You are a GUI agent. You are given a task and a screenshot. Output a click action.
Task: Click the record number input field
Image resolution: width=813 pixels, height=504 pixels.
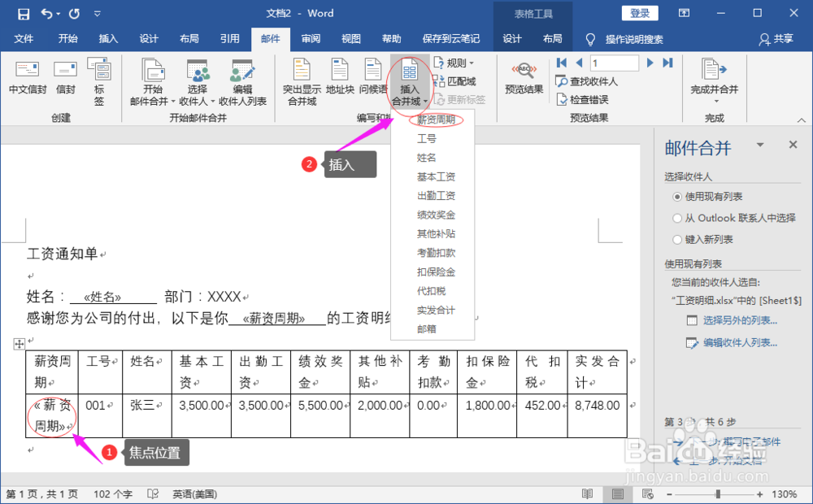click(615, 63)
